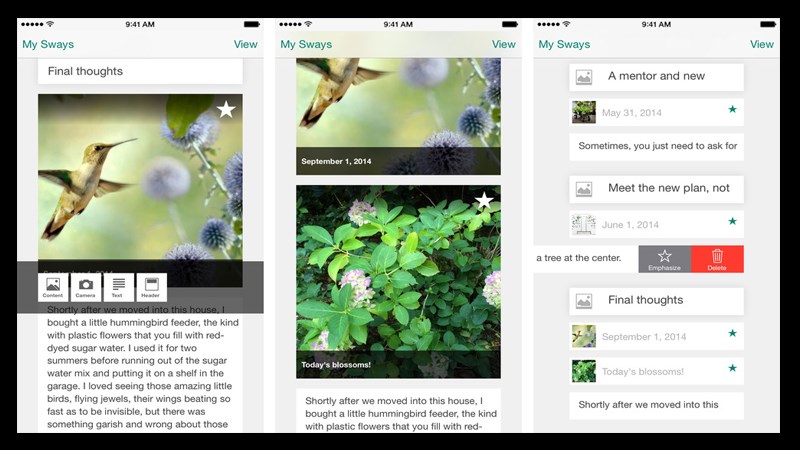Screen dimensions: 800x450
Task: Tap 9:41 AM clock on hydrangea photo screen
Action: tap(398, 24)
